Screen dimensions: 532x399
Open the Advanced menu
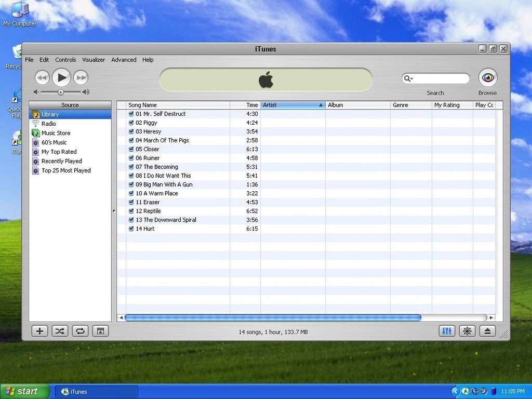click(x=124, y=60)
